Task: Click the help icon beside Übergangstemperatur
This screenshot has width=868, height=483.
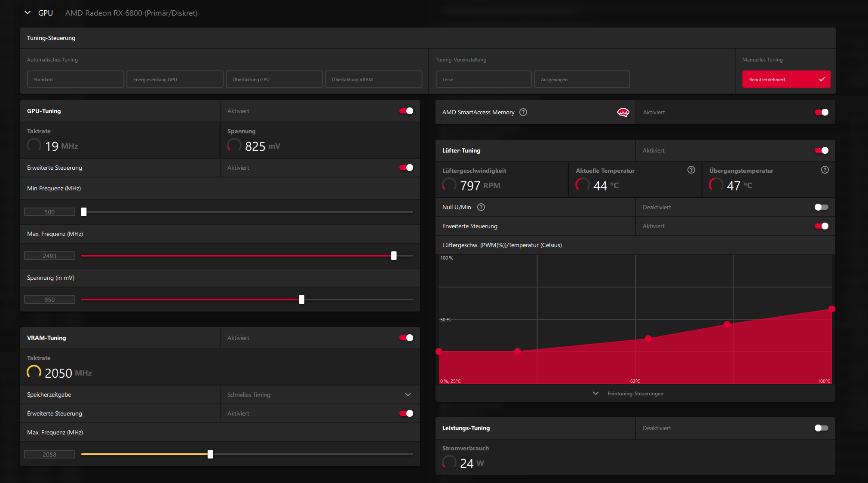Action: coord(825,170)
